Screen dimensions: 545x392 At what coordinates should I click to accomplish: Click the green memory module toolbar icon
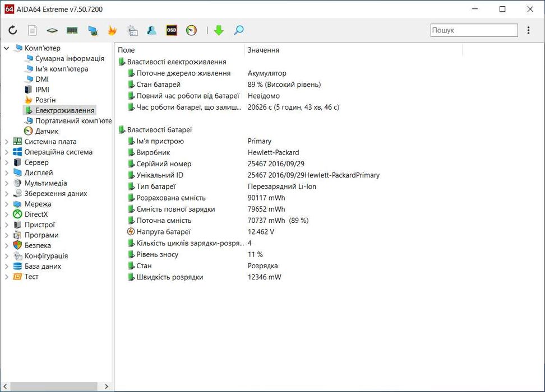coord(72,31)
